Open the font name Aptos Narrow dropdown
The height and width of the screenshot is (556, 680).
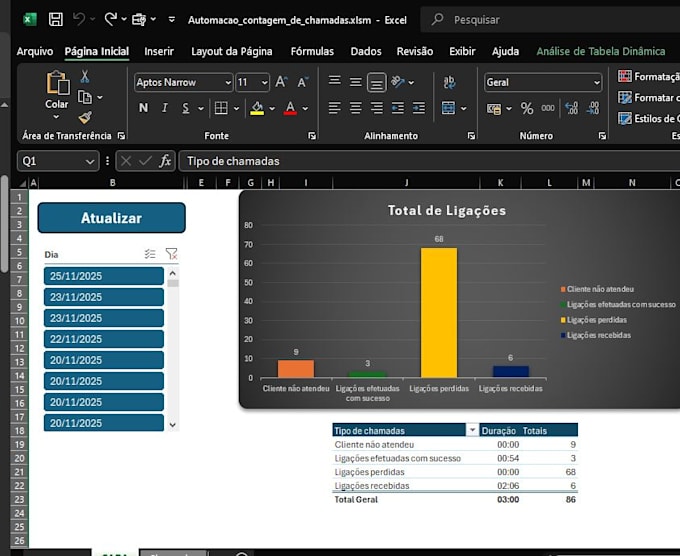coord(228,82)
